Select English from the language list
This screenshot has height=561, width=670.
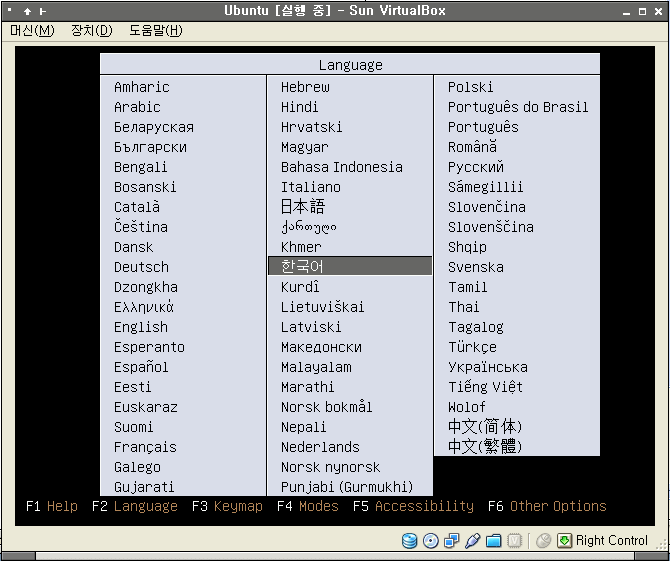pos(141,327)
